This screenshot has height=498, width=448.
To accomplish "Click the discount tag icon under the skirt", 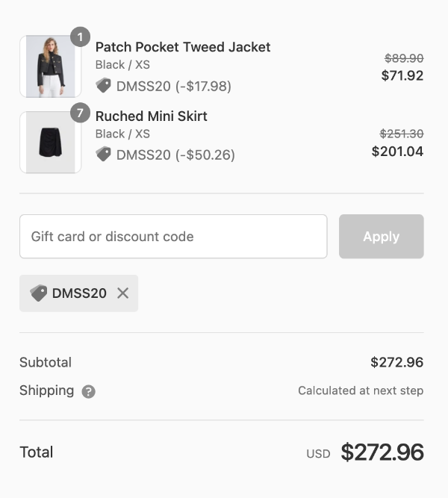I will 104,155.
